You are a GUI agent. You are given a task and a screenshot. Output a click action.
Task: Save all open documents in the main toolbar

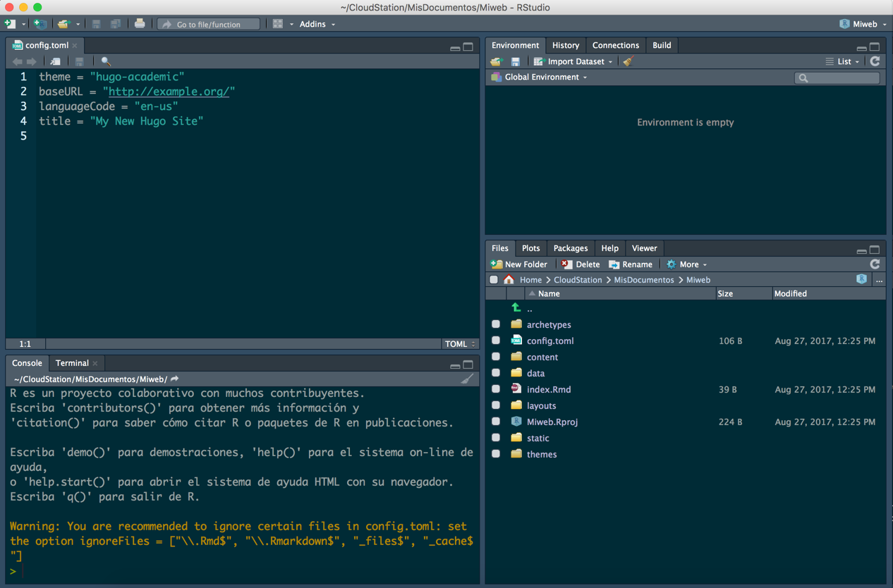[x=115, y=24]
